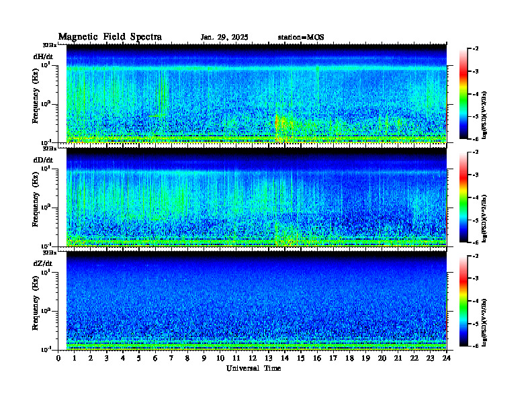
Task: Click the dD/dt colorbar's log PSD units label
Action: (x=484, y=218)
